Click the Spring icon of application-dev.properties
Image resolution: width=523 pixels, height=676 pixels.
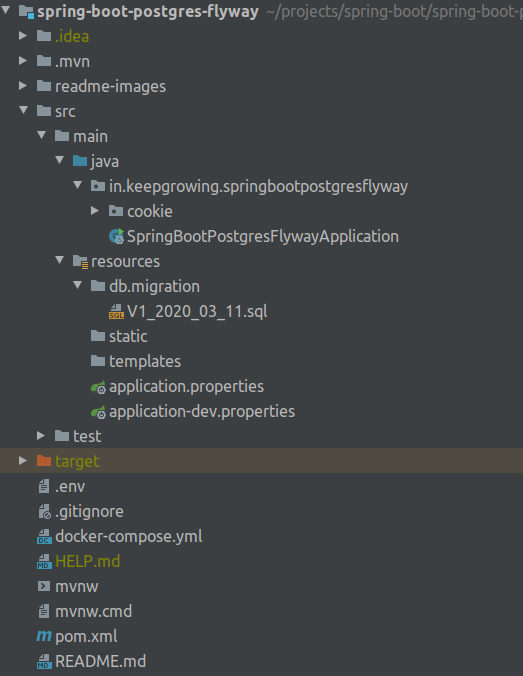click(x=98, y=412)
